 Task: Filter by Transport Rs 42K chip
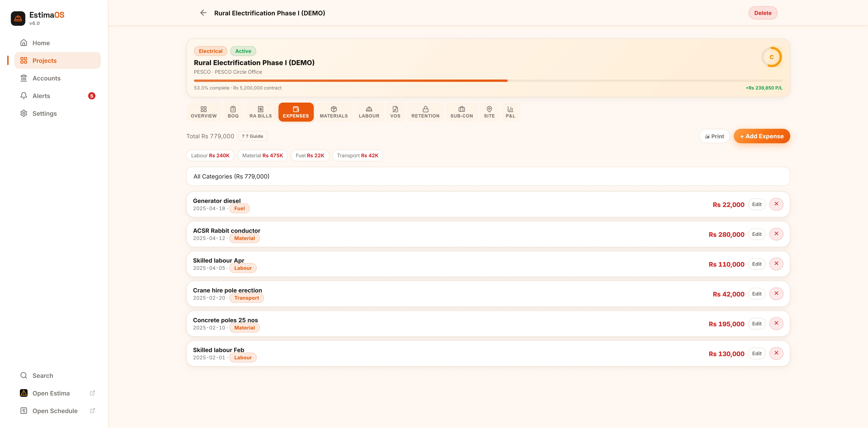(357, 156)
